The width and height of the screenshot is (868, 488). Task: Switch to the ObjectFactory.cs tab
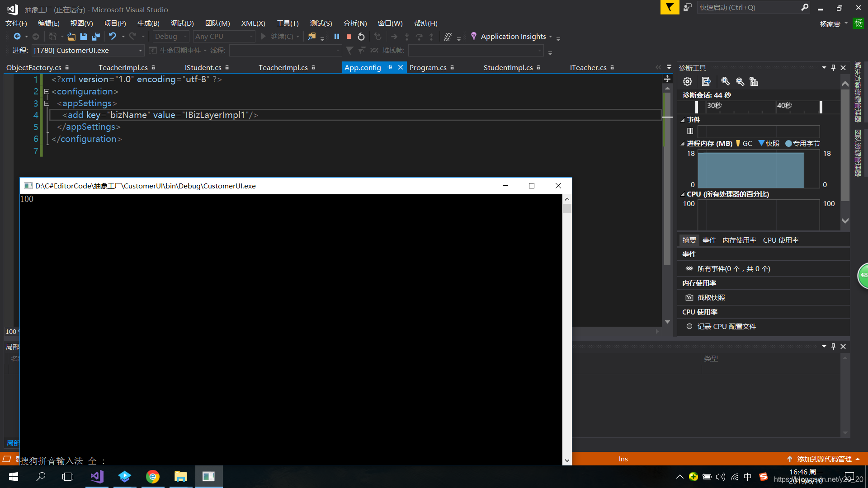click(34, 67)
